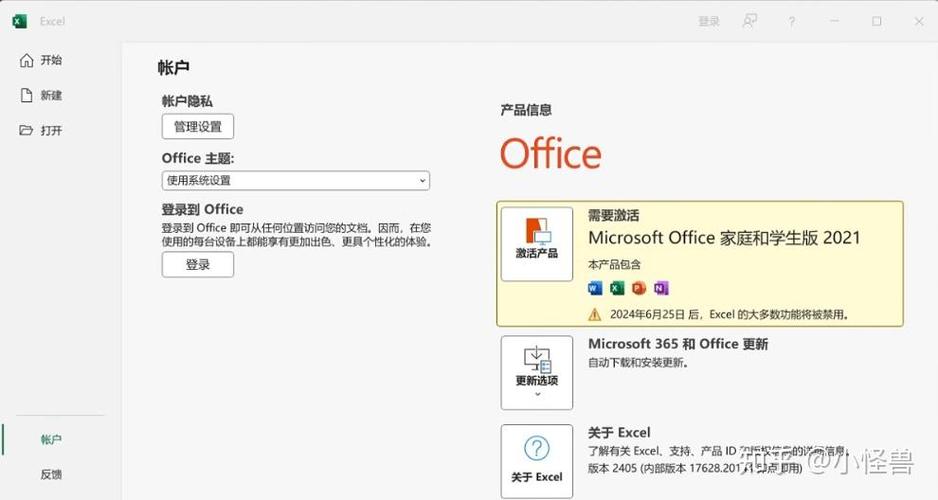Click the 帐户隐私 heading
Screen dimensions: 938x500
point(187,101)
